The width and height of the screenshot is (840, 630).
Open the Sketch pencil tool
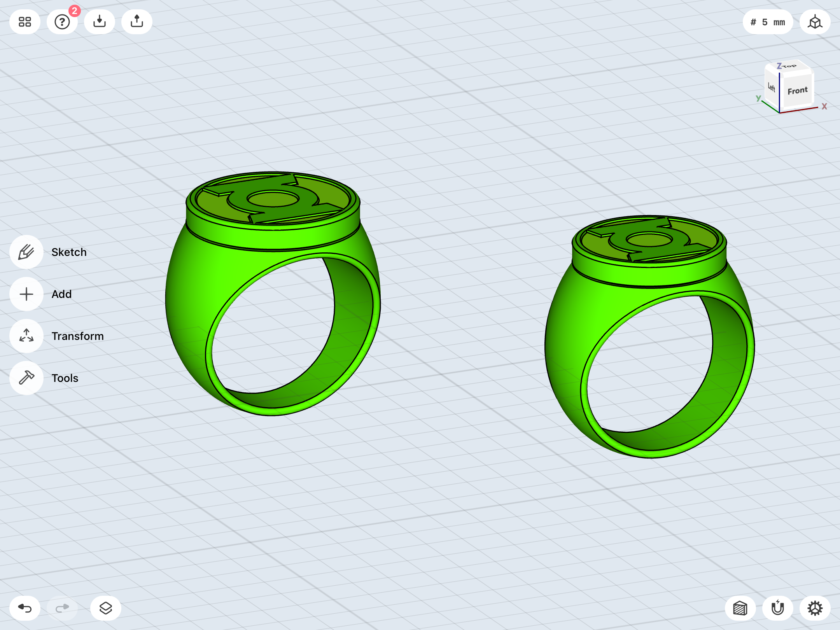26,252
